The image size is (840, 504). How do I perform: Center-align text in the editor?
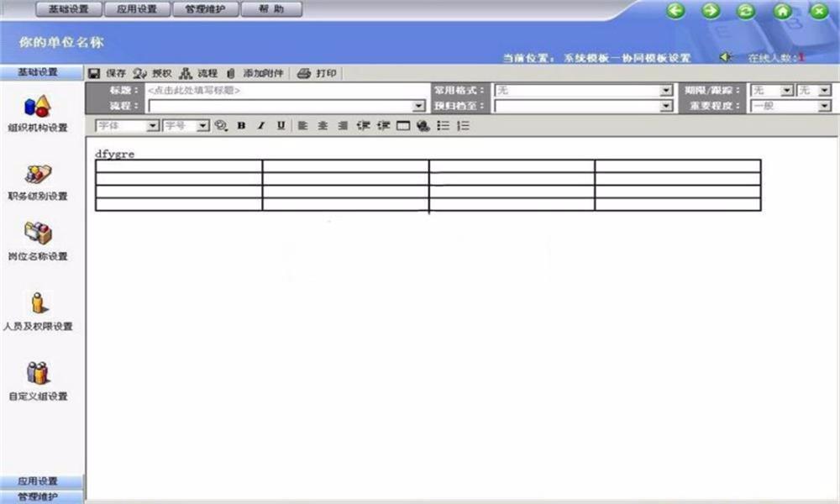(323, 126)
